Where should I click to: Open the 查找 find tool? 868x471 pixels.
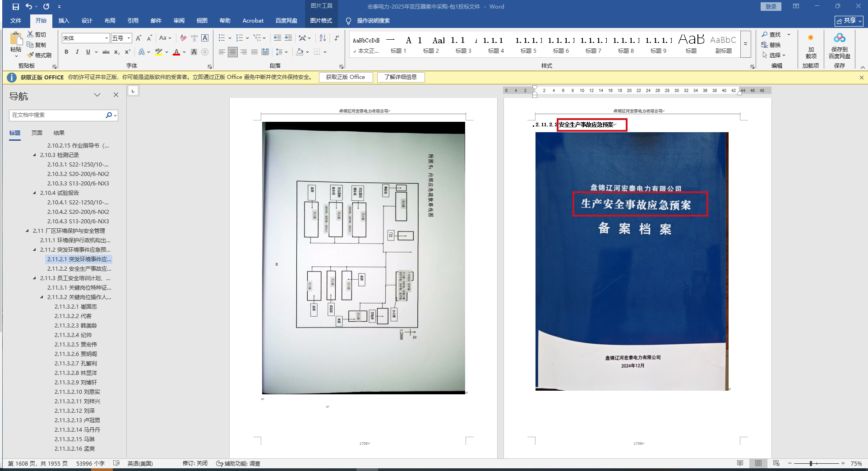click(771, 34)
